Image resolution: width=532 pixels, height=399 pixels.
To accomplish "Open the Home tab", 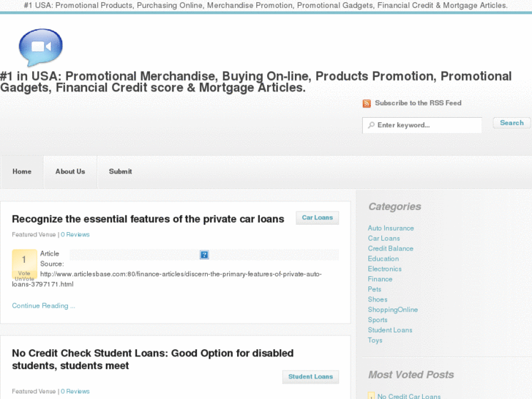I will pos(22,171).
